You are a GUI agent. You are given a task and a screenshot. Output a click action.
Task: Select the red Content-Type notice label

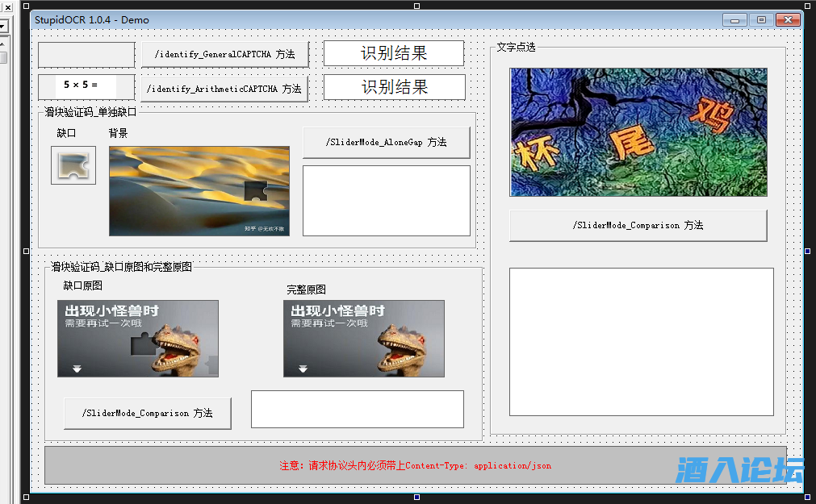click(x=415, y=465)
